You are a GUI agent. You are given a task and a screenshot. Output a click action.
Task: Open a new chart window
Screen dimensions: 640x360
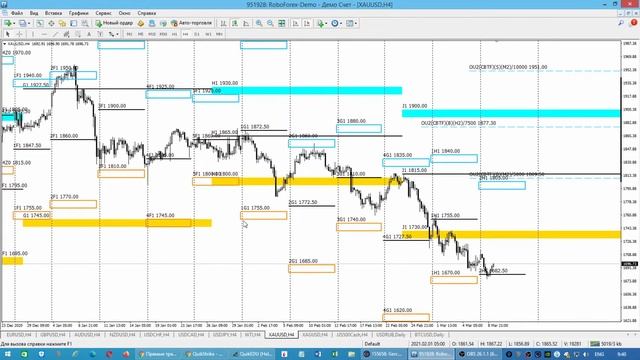pos(8,23)
